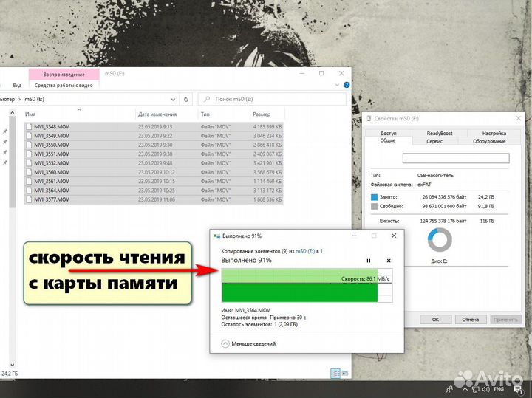Viewport: 532px width, 398px height.
Task: Click the volume icon in system tray
Action: tap(485, 390)
